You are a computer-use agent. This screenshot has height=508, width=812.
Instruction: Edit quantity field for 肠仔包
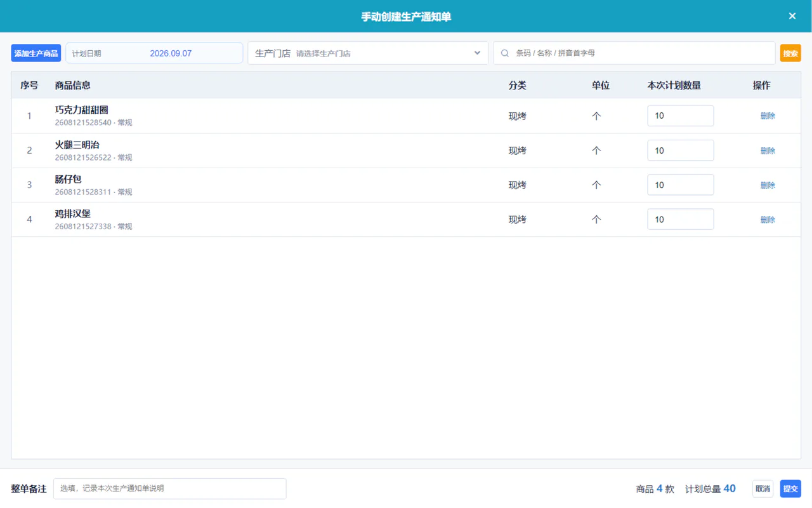click(x=681, y=185)
